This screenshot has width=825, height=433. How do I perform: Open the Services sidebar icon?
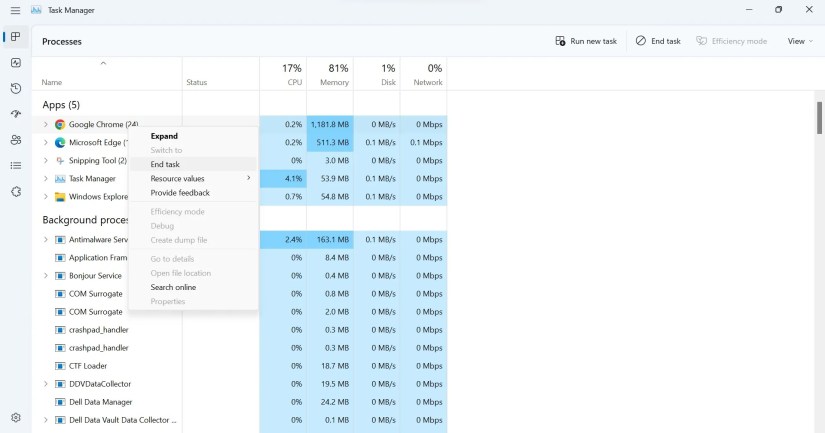16,192
